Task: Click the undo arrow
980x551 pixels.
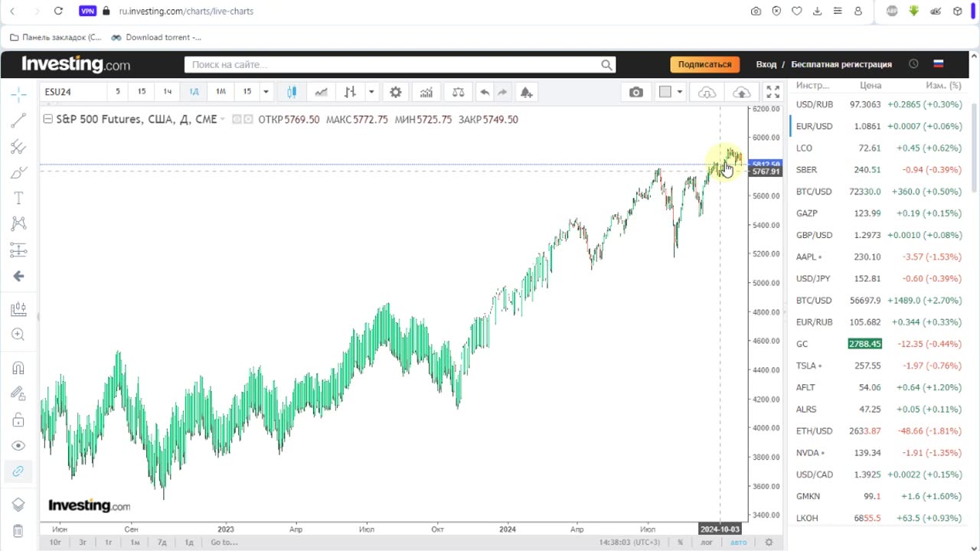Action: (x=485, y=92)
